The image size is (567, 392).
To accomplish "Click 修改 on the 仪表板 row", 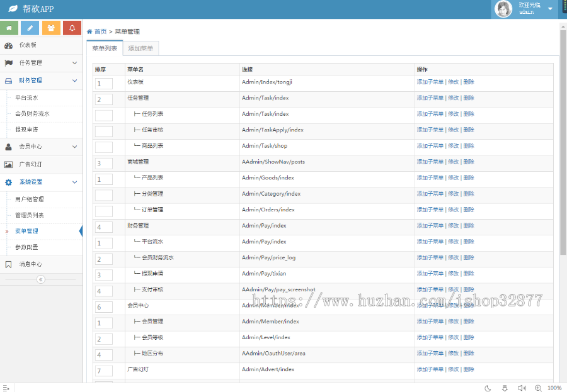I will coord(455,82).
